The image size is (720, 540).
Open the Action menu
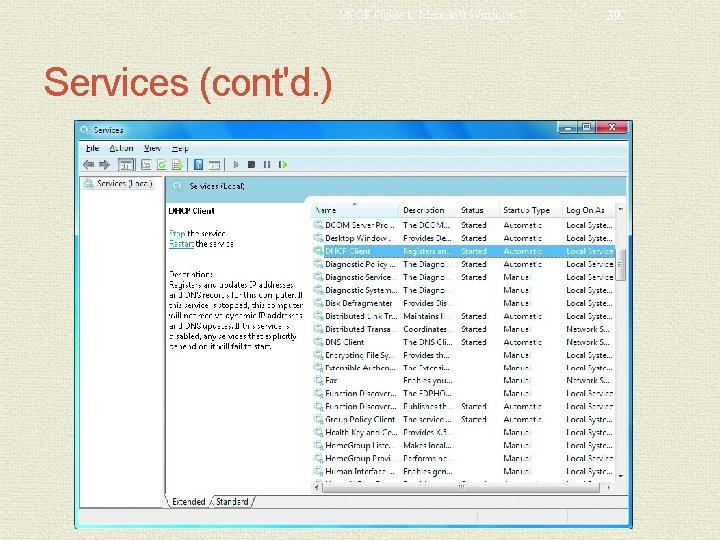click(x=121, y=148)
